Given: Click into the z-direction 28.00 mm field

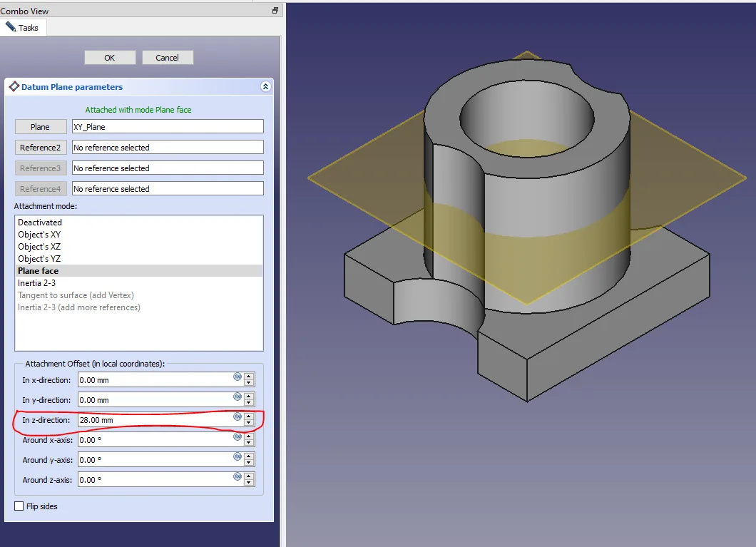Looking at the screenshot, I should point(153,420).
